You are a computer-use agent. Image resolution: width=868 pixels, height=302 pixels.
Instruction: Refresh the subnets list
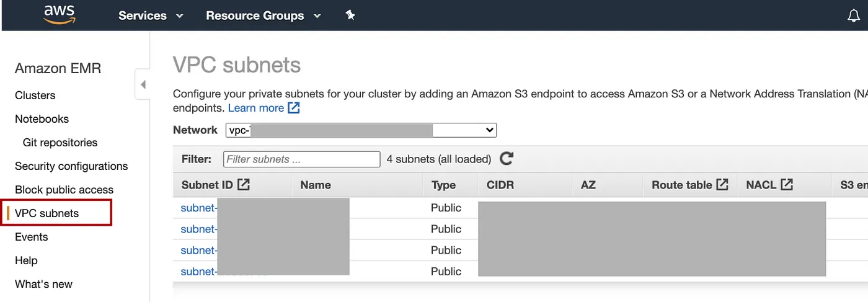(x=507, y=159)
